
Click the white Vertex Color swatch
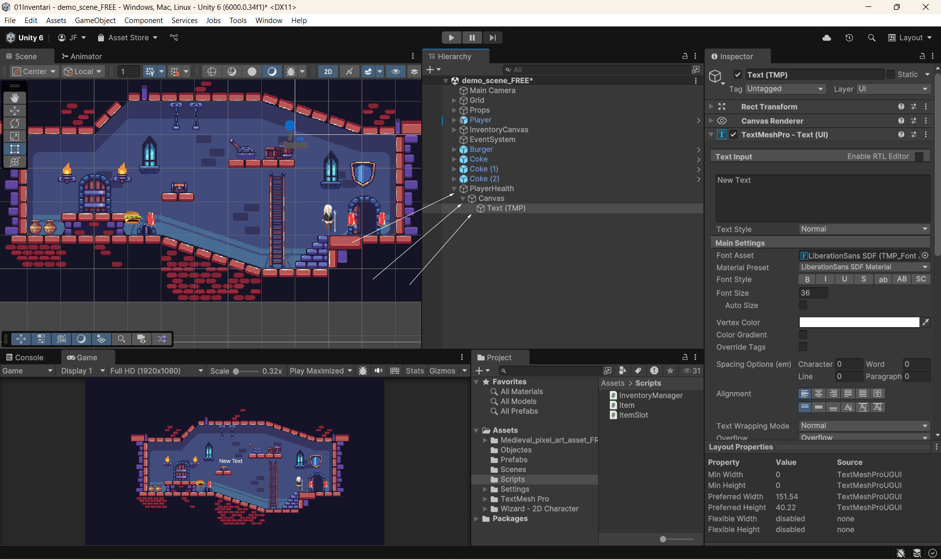click(859, 322)
